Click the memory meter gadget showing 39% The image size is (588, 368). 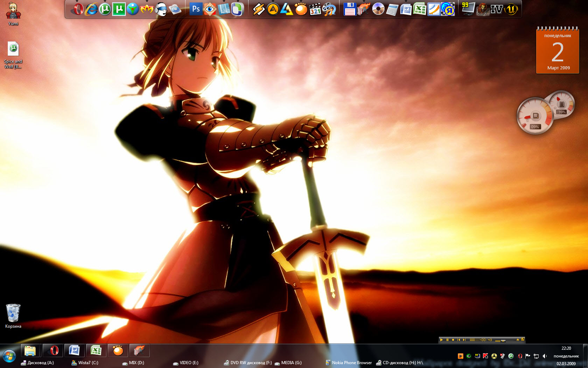click(x=562, y=105)
